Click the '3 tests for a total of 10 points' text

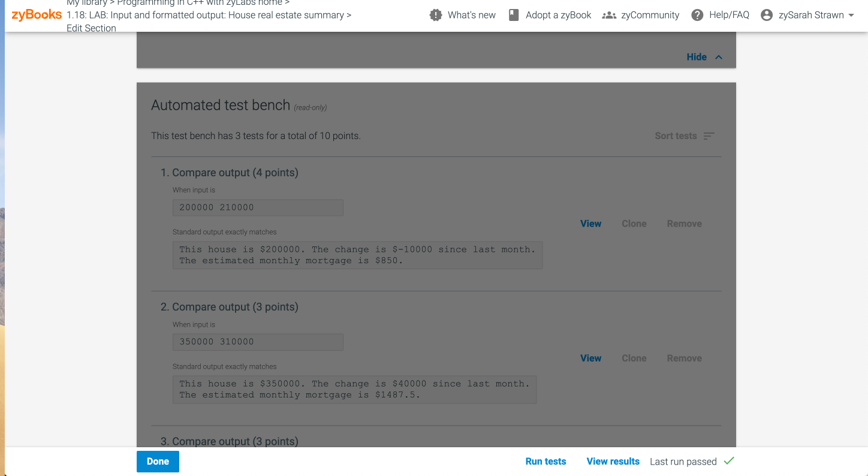[298, 136]
